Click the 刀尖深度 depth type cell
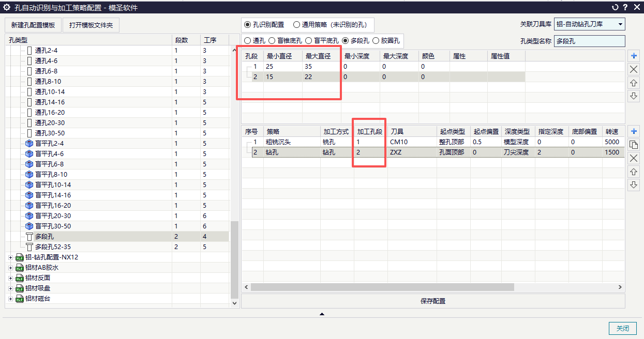Viewport: 644px width, 339px height. 518,152
